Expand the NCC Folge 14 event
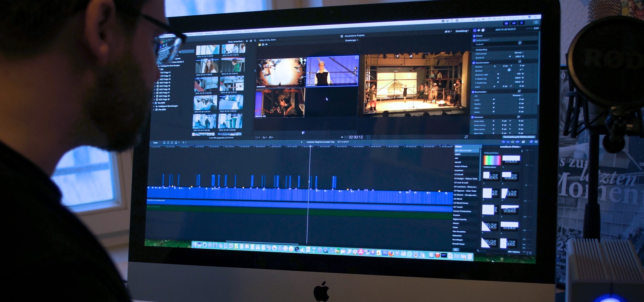 (x=155, y=83)
